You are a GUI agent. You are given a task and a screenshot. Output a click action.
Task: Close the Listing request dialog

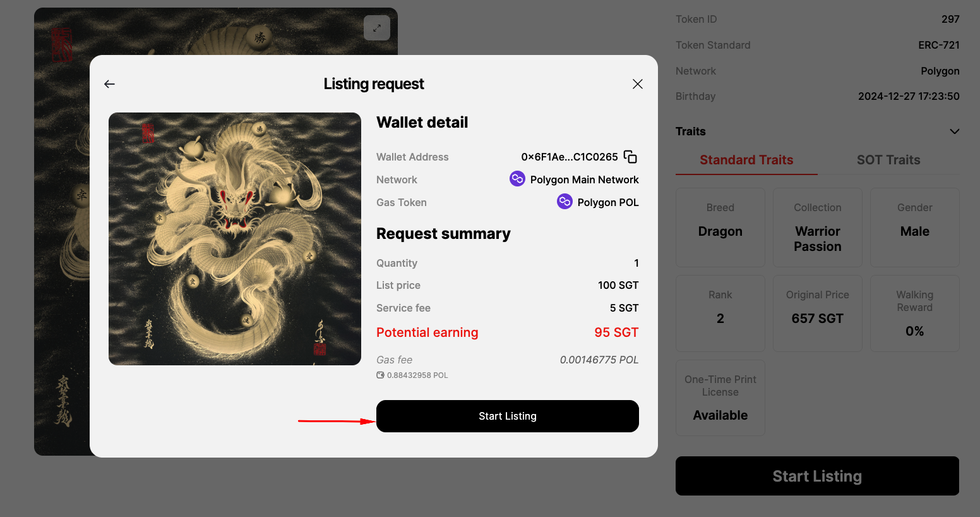click(638, 84)
